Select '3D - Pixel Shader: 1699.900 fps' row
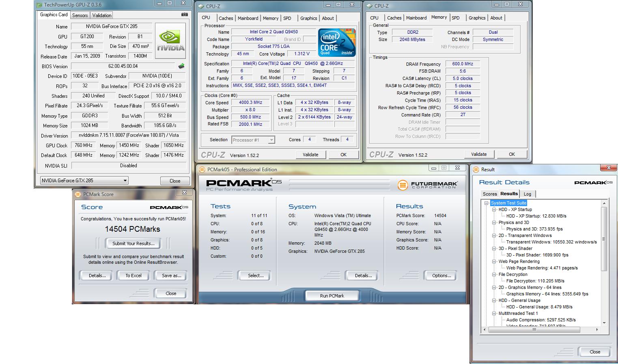The width and height of the screenshot is (618, 364). (x=537, y=255)
